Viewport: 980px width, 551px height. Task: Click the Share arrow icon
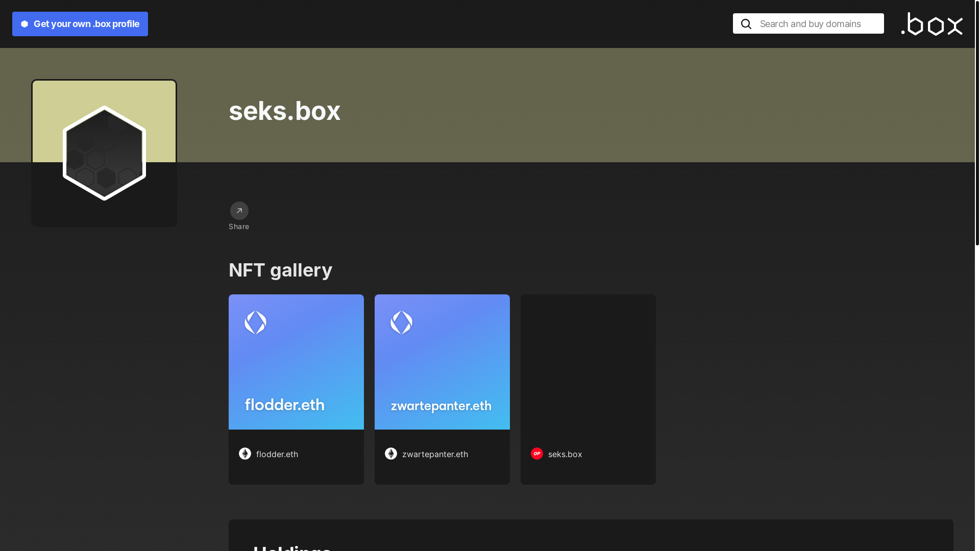click(239, 211)
